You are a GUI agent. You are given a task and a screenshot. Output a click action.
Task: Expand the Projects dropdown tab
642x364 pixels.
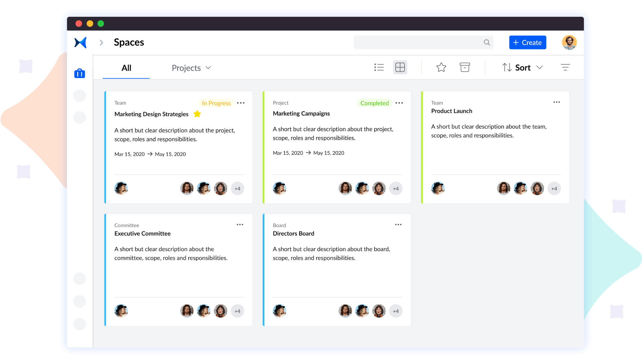(x=191, y=68)
